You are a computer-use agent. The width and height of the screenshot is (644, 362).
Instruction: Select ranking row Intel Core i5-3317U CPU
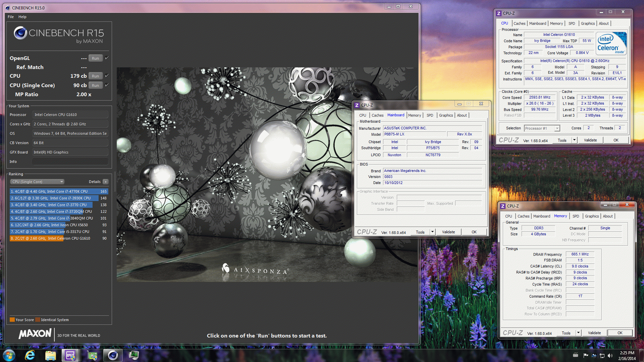point(59,232)
